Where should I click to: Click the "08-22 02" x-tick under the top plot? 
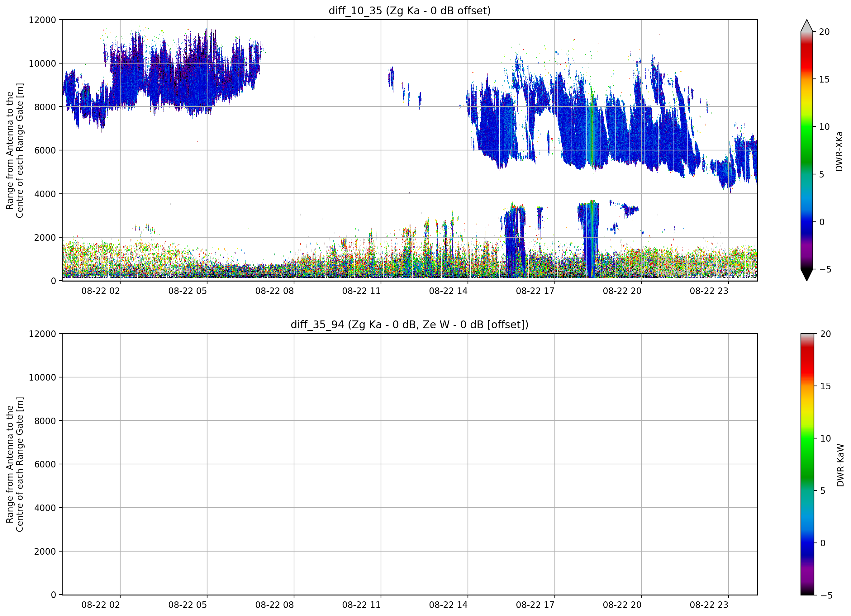101,291
